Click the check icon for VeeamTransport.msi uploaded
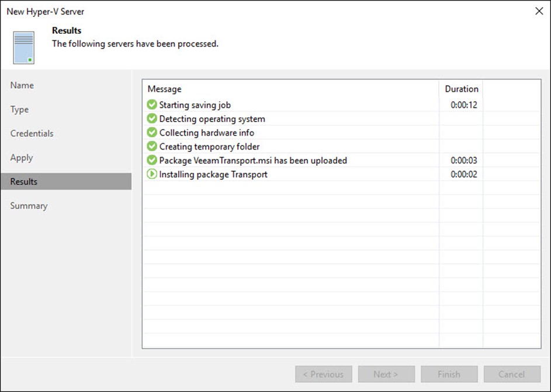551x392 pixels. tap(152, 160)
